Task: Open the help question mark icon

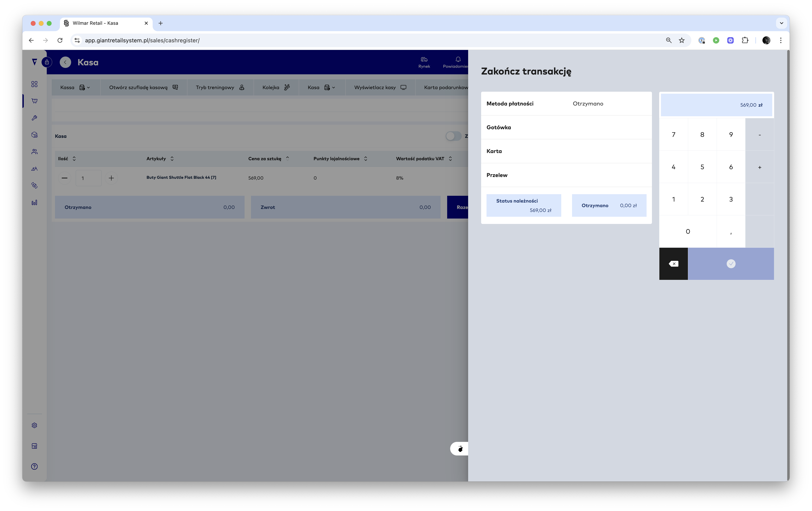Action: click(x=34, y=466)
